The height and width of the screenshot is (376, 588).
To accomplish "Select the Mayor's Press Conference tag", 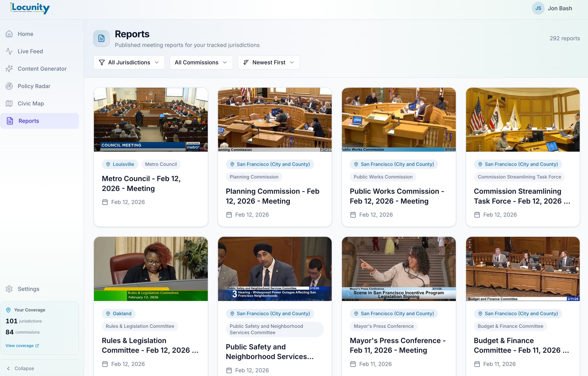I will [383, 326].
